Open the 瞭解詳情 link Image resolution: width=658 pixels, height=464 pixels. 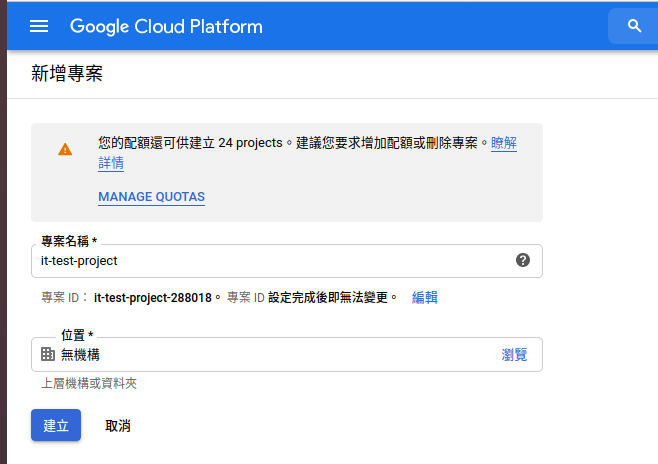point(503,144)
